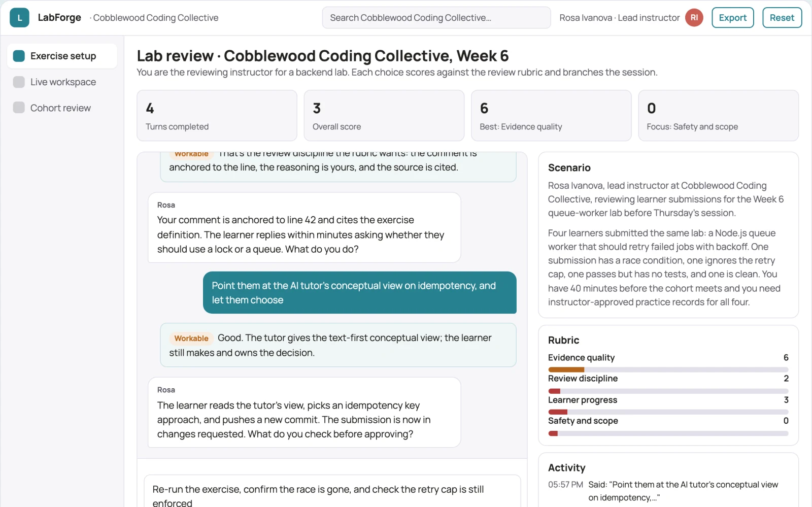
Task: Go to Cohort review
Action: [x=62, y=108]
